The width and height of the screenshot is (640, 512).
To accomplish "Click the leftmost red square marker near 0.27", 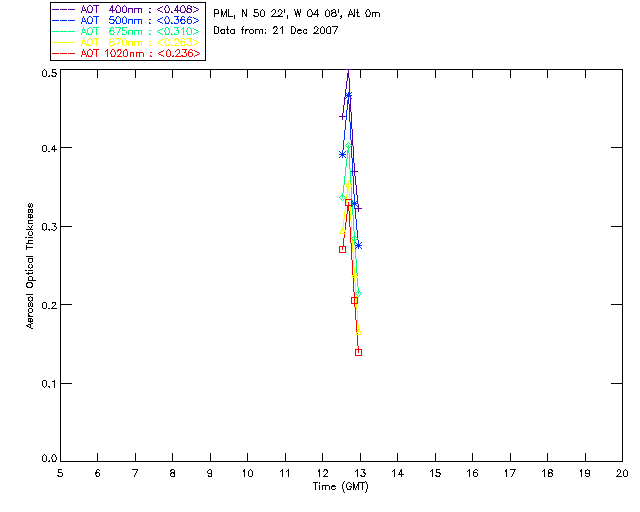I will [342, 249].
